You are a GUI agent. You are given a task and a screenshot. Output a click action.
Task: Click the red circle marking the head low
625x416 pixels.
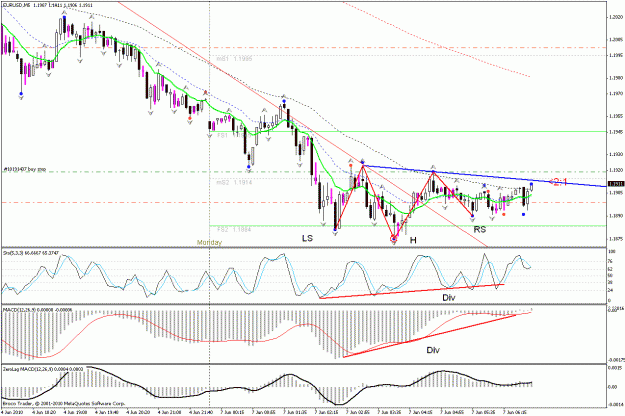click(x=394, y=239)
